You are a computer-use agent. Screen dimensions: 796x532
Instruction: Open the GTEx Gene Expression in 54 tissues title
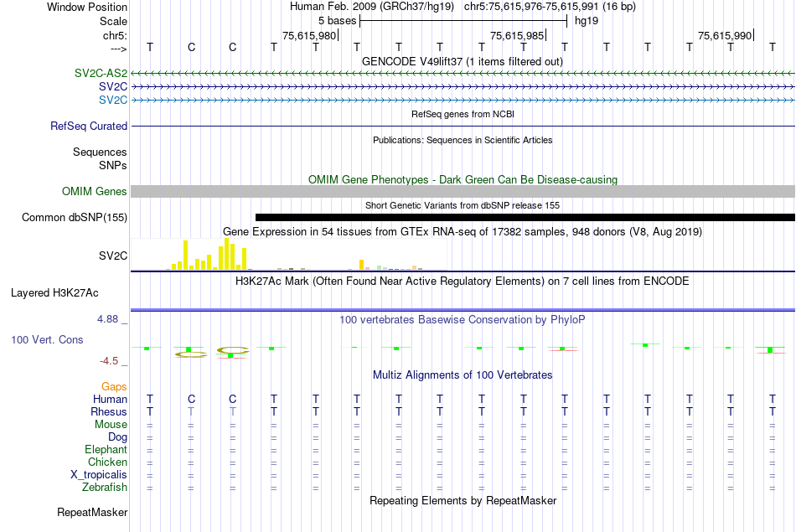462,232
